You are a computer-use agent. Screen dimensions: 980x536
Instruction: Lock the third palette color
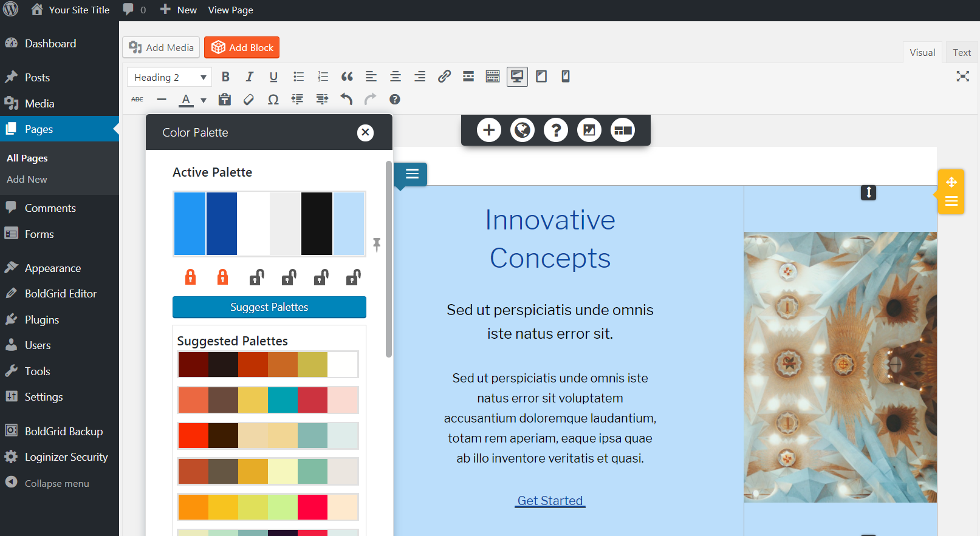coord(256,277)
